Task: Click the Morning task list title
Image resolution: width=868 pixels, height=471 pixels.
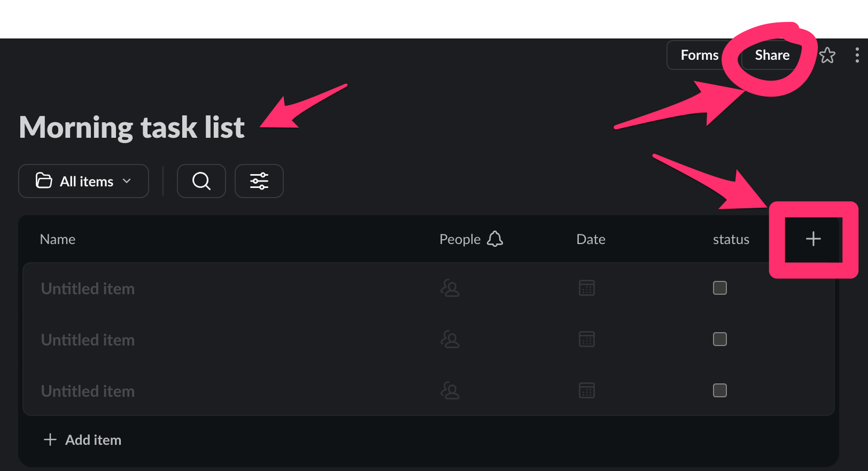Action: 131,127
